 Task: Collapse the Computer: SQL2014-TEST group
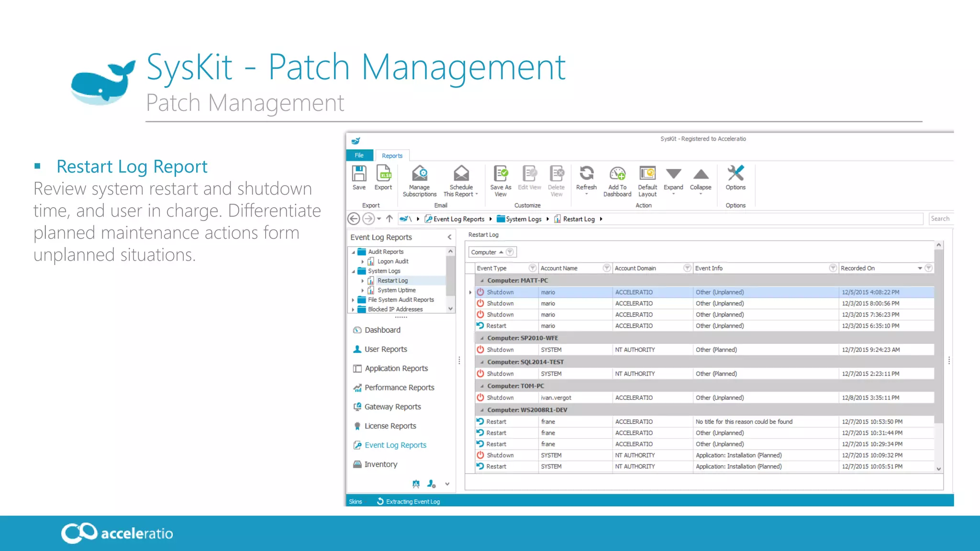(x=482, y=362)
